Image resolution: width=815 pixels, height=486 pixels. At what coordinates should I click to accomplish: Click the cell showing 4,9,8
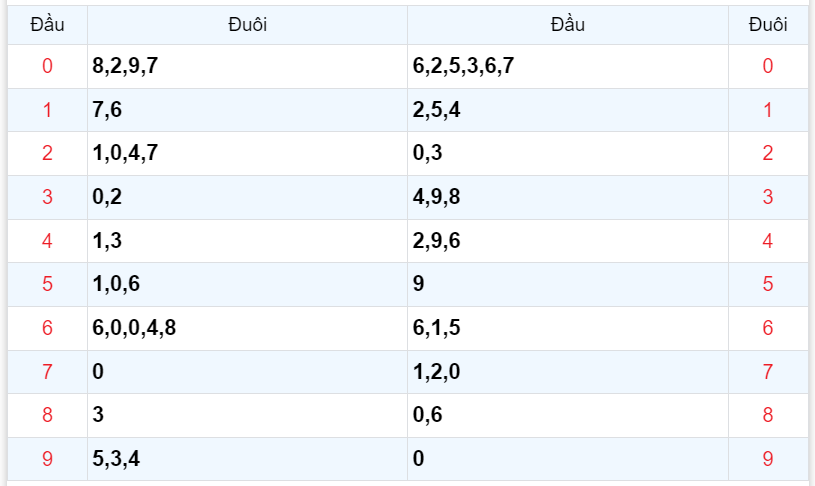pyautogui.click(x=436, y=197)
